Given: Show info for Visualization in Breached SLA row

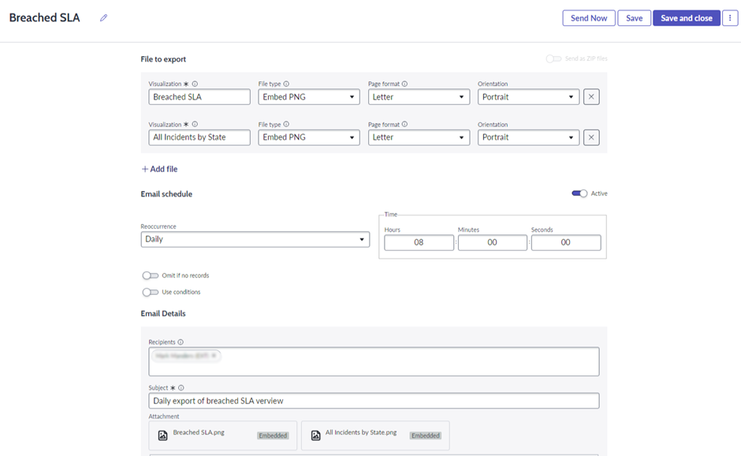Looking at the screenshot, I should pyautogui.click(x=195, y=84).
